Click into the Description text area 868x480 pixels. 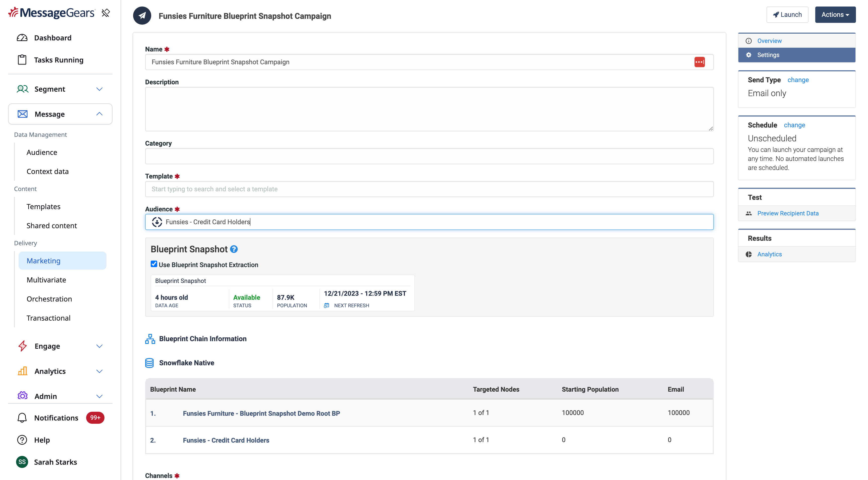429,109
